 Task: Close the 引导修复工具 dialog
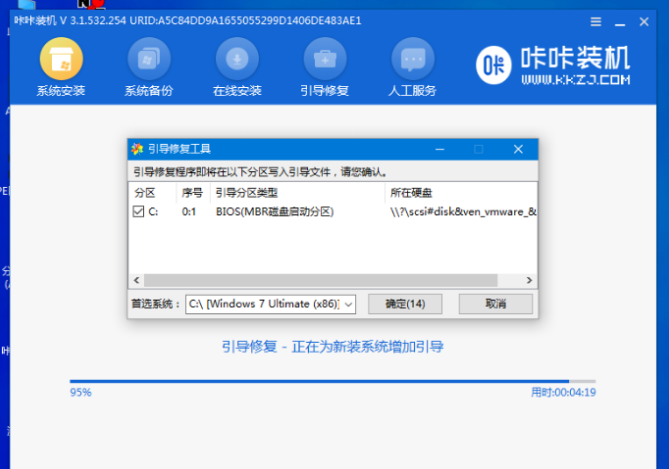tap(517, 149)
